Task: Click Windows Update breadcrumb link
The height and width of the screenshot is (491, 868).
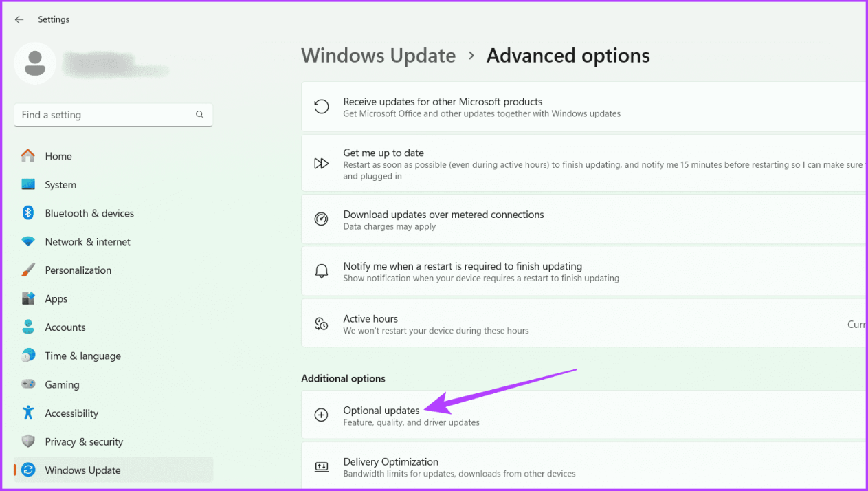Action: 378,56
